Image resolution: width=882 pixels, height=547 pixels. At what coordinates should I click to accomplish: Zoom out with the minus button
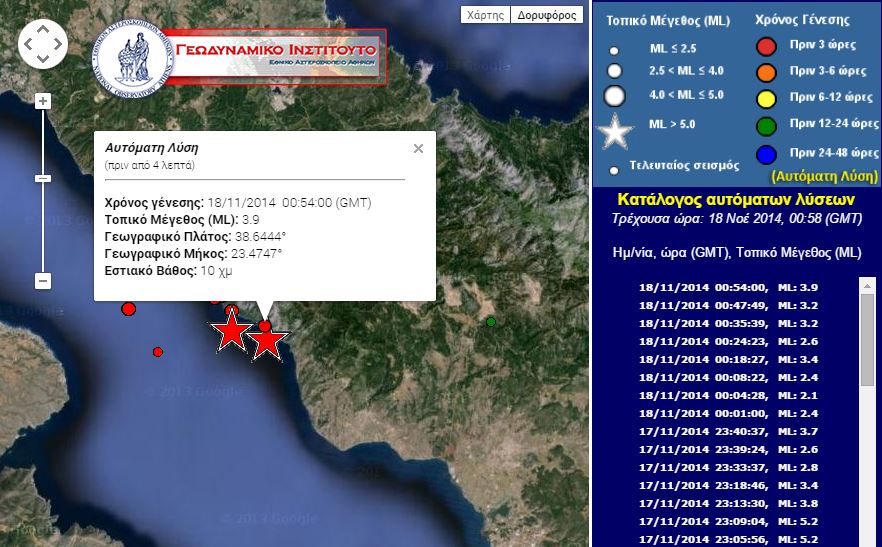pyautogui.click(x=43, y=281)
